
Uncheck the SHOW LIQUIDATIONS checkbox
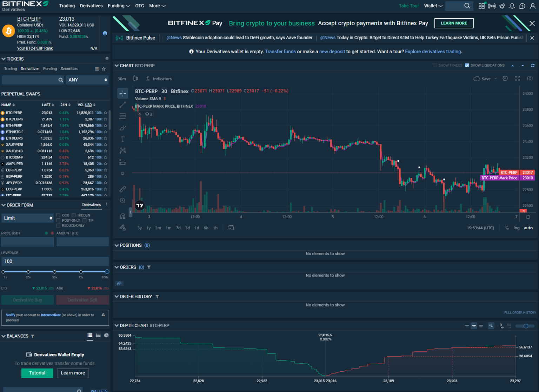point(467,65)
